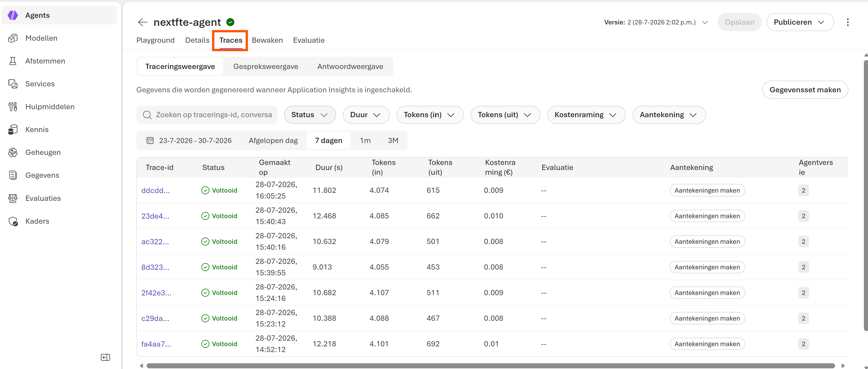This screenshot has height=369, width=868.
Task: Click the Kostenraming (€) column header
Action: [x=500, y=167]
